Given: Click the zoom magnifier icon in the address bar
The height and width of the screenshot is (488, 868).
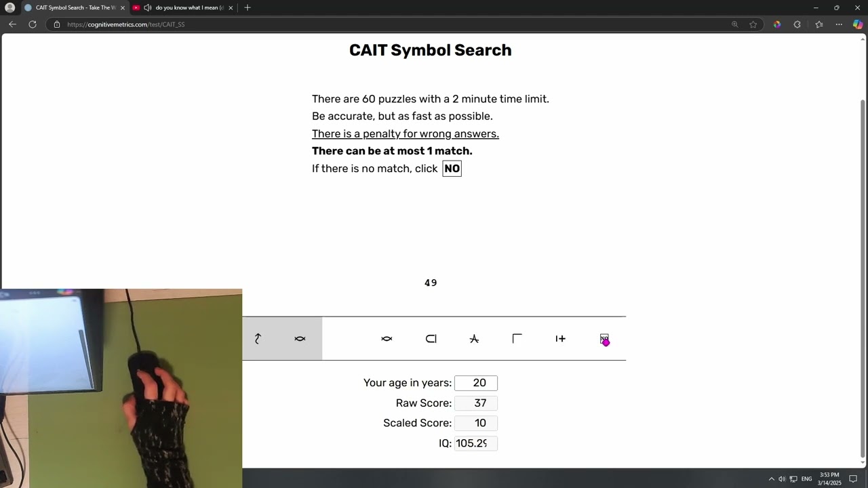Looking at the screenshot, I should 734,24.
